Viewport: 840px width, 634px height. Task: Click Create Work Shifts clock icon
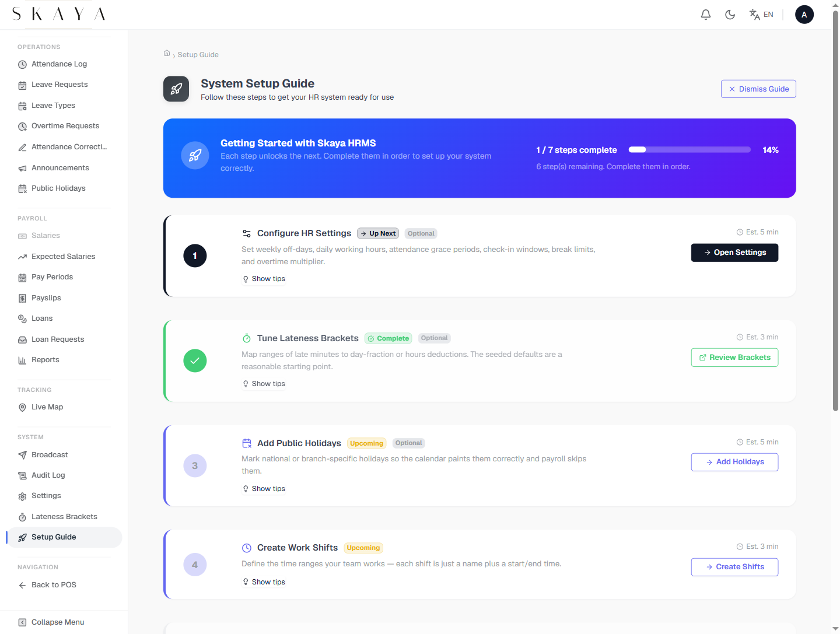[x=247, y=548]
